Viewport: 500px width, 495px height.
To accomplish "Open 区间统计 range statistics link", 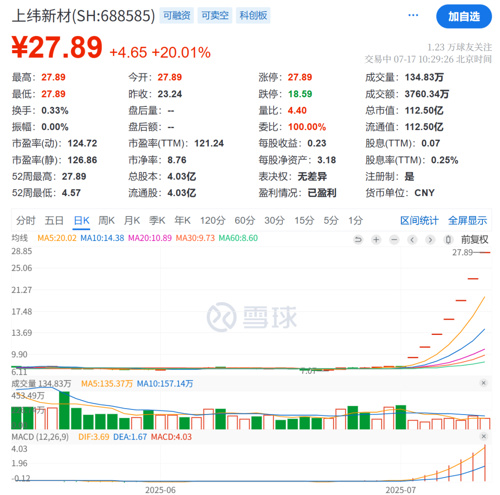I will click(x=419, y=220).
